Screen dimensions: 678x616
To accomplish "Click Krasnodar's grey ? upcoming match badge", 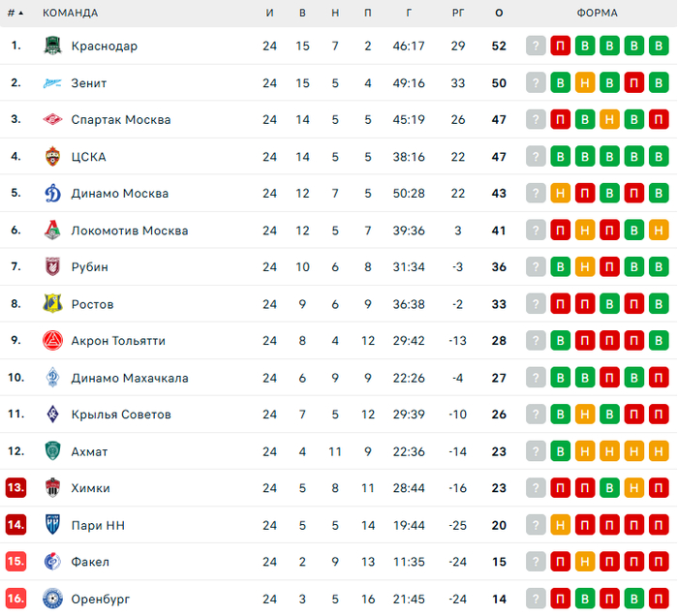I will click(x=536, y=46).
